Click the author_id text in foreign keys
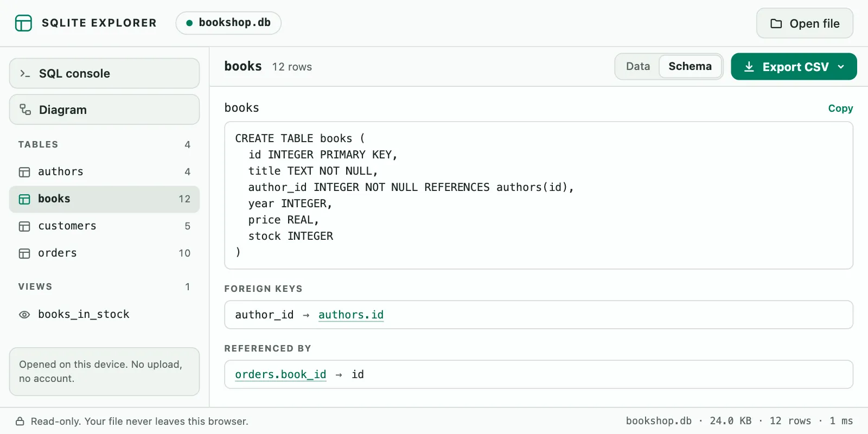The image size is (868, 434). coord(264,315)
